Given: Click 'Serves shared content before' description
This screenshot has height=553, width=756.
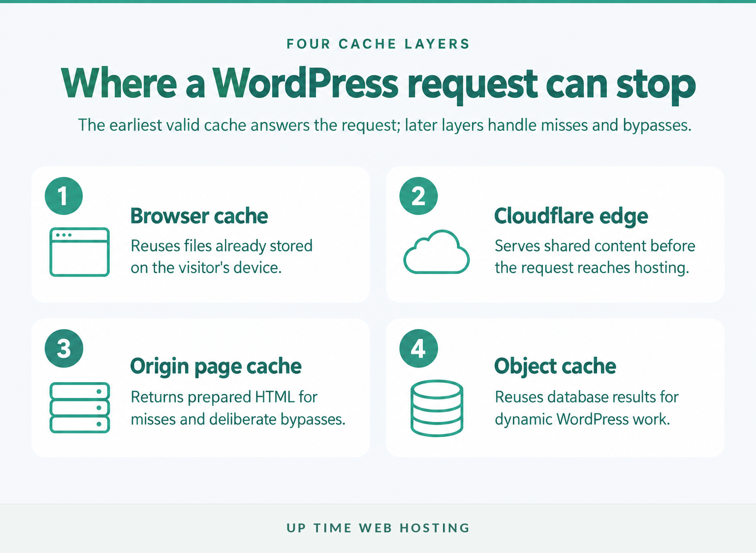Looking at the screenshot, I should tap(595, 256).
